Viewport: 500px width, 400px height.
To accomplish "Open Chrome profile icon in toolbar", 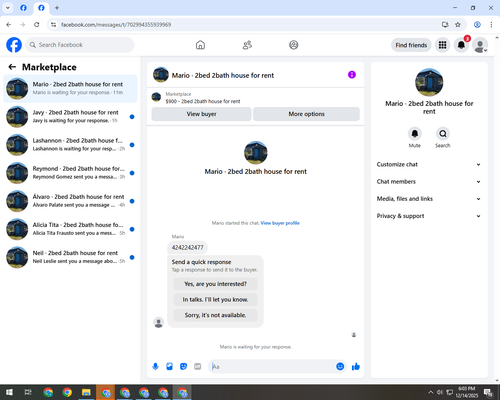I will tap(477, 25).
